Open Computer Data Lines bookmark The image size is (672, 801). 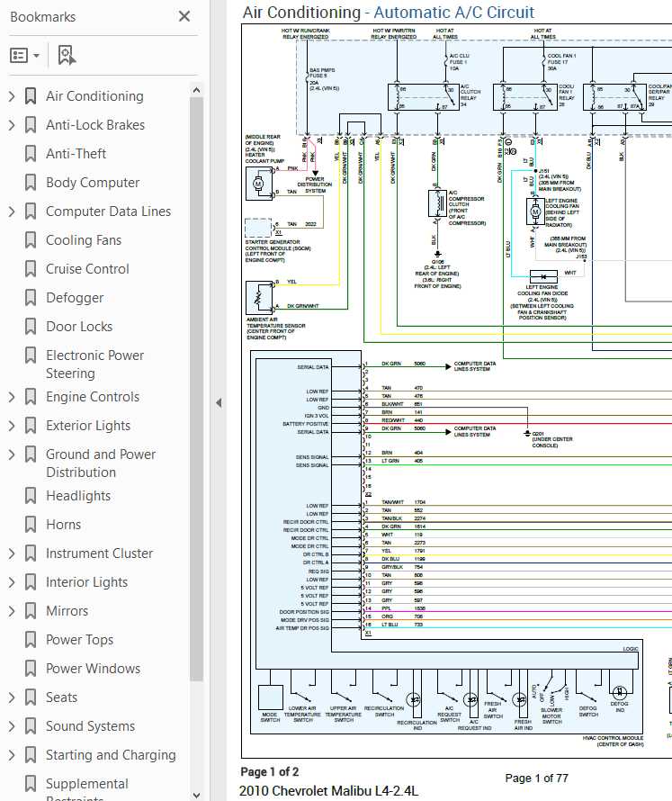coord(108,211)
